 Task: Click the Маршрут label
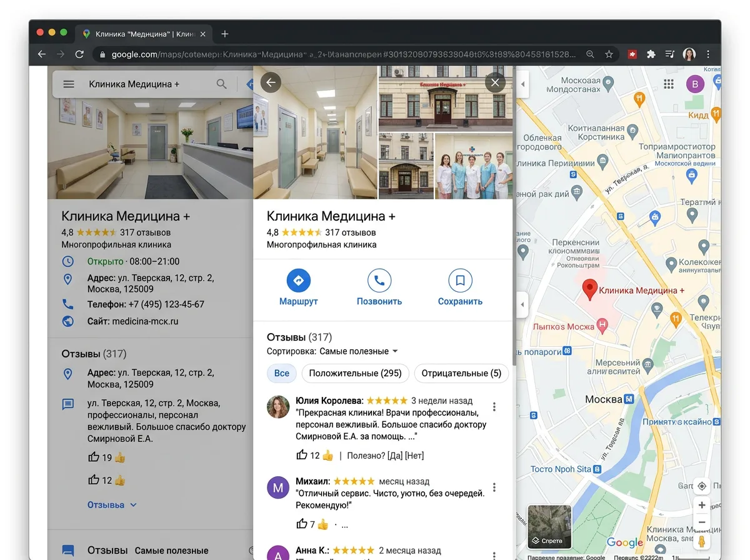[299, 301]
